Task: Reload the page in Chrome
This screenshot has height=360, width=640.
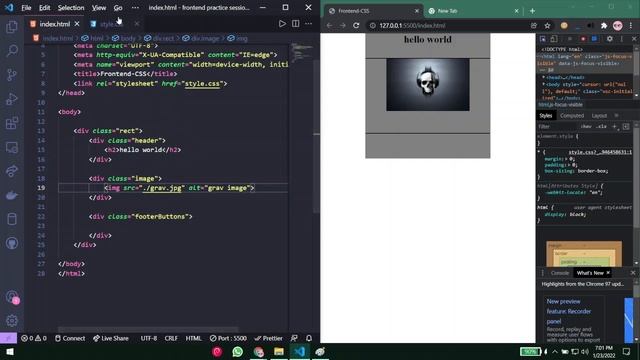Action: [356, 25]
